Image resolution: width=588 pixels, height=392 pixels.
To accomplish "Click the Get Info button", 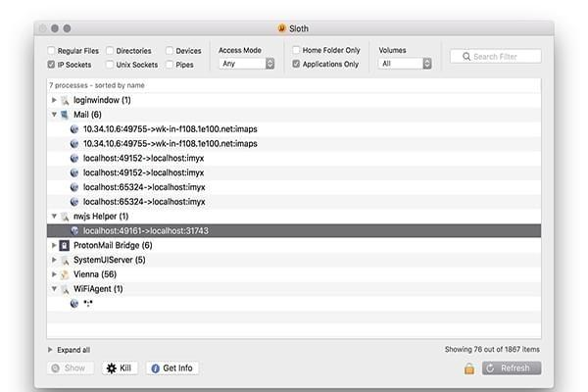I will [172, 368].
